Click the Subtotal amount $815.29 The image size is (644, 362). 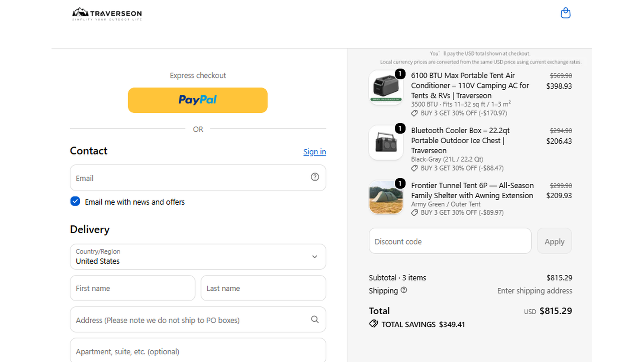(559, 278)
